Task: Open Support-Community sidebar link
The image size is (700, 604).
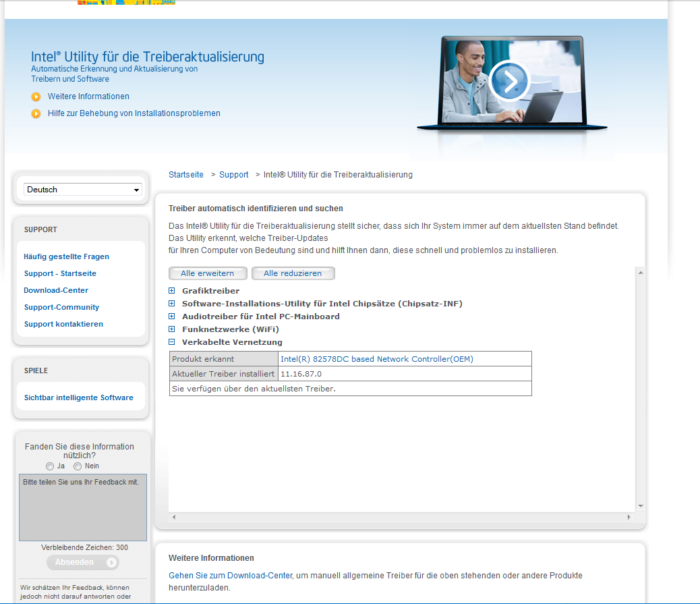Action: [x=61, y=307]
